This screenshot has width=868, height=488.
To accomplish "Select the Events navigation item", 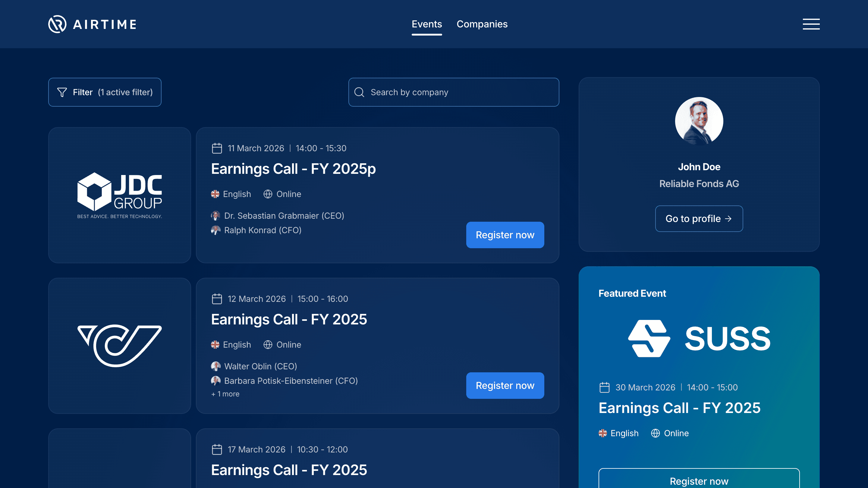I will (426, 24).
